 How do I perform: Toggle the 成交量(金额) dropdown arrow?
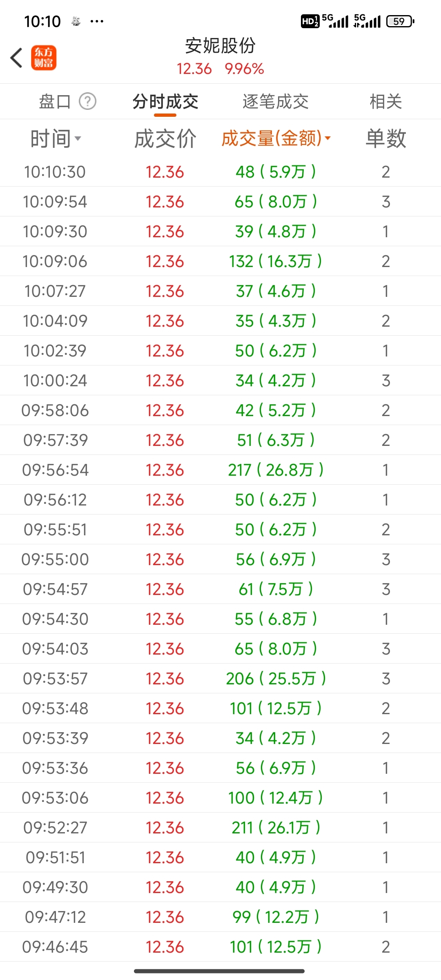coord(327,138)
